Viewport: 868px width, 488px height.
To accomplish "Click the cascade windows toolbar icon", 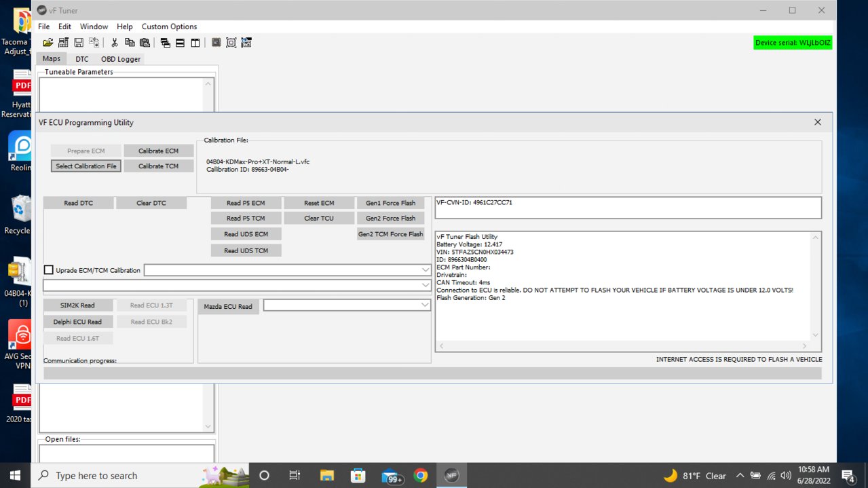I will point(165,42).
